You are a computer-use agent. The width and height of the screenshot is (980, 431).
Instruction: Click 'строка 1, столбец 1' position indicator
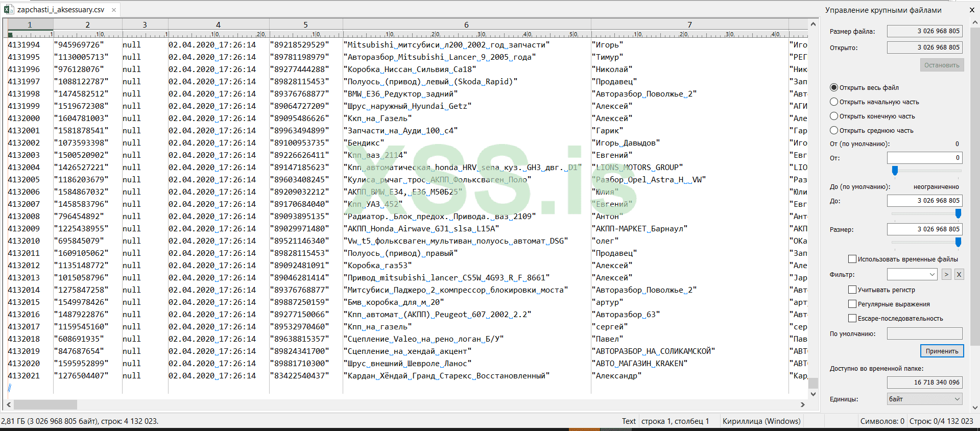click(675, 421)
